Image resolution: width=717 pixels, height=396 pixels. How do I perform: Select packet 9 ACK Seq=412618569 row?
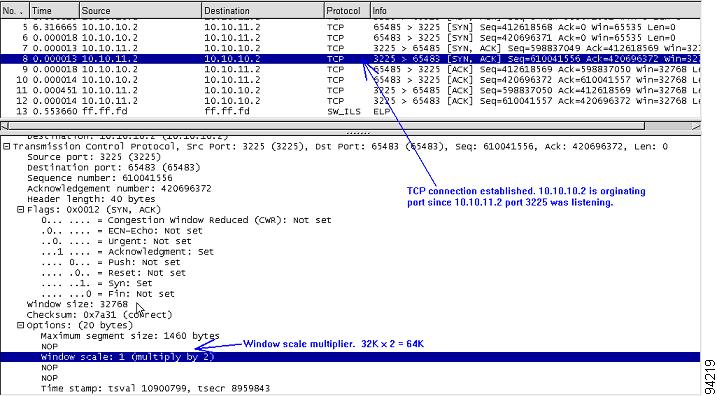[350, 70]
